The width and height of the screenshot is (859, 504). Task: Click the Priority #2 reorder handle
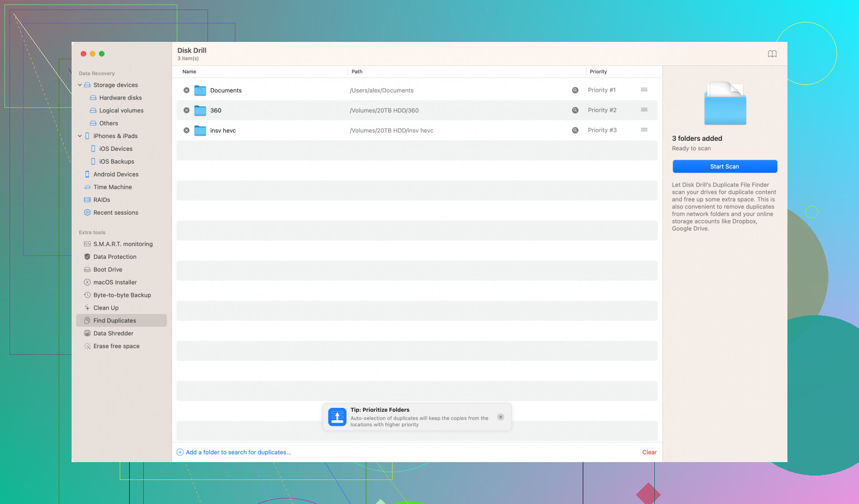pyautogui.click(x=644, y=110)
